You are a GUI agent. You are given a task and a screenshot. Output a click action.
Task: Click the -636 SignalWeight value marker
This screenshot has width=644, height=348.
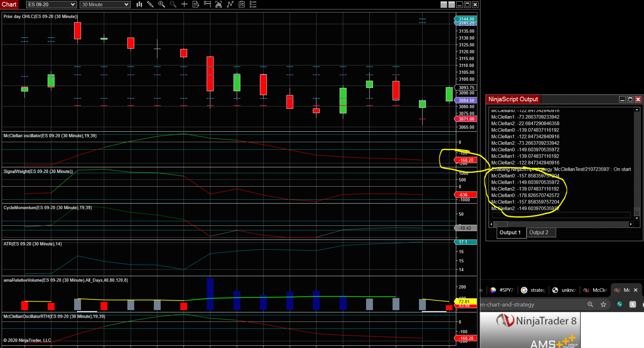466,195
